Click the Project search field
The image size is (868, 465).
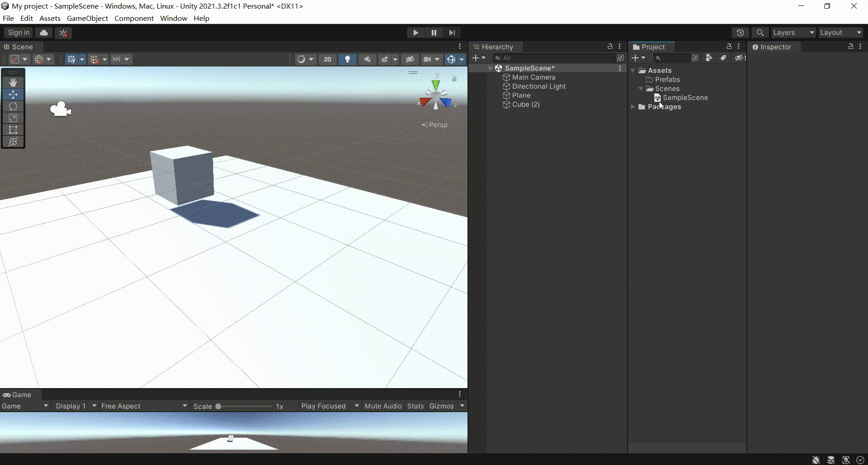pos(672,58)
